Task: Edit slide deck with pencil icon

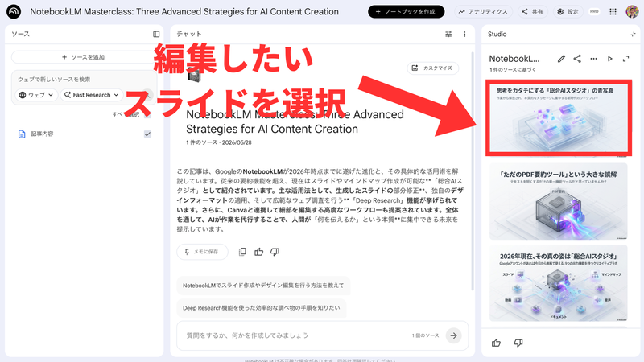Action: point(561,59)
